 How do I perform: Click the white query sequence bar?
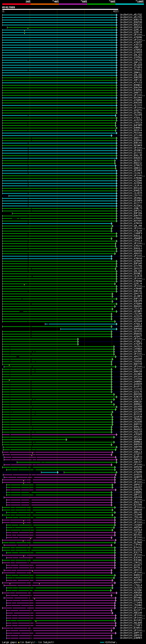click(60, 10)
